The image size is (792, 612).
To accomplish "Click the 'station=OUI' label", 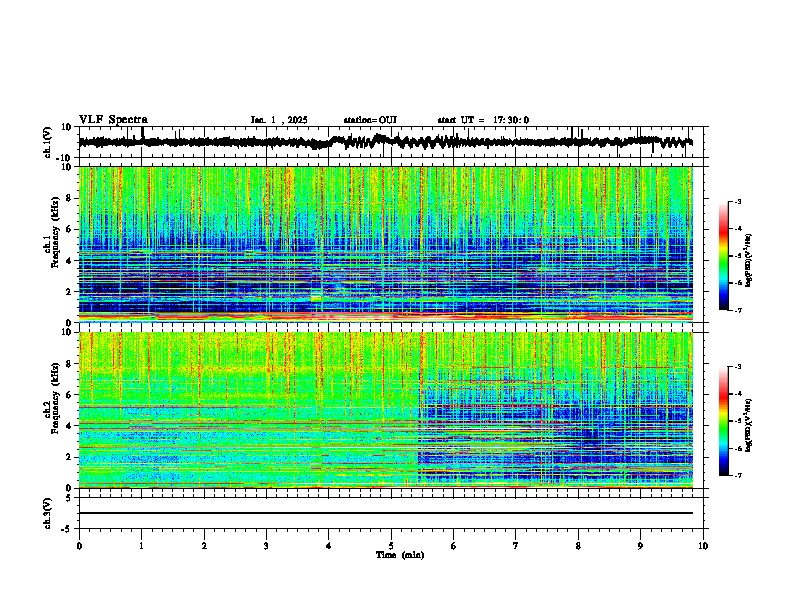I will click(370, 120).
